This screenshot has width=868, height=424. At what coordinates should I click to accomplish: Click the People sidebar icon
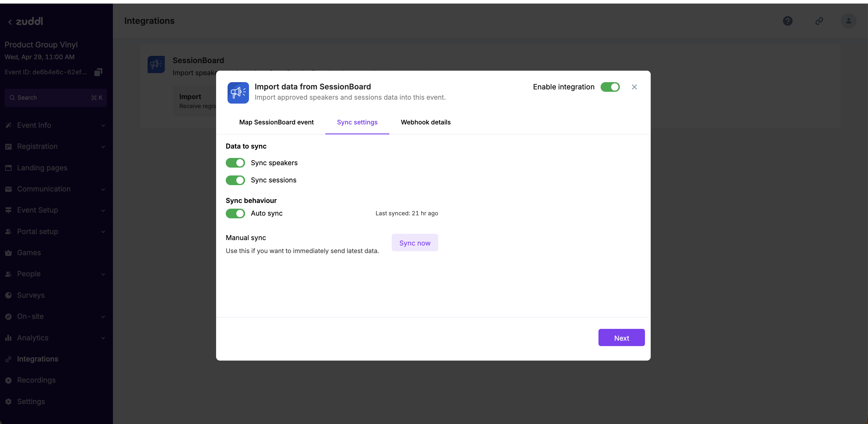click(x=8, y=274)
